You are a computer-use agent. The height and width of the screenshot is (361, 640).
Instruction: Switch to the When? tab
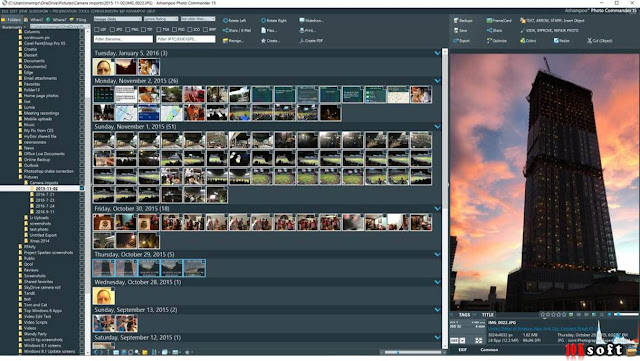pyautogui.click(x=34, y=20)
